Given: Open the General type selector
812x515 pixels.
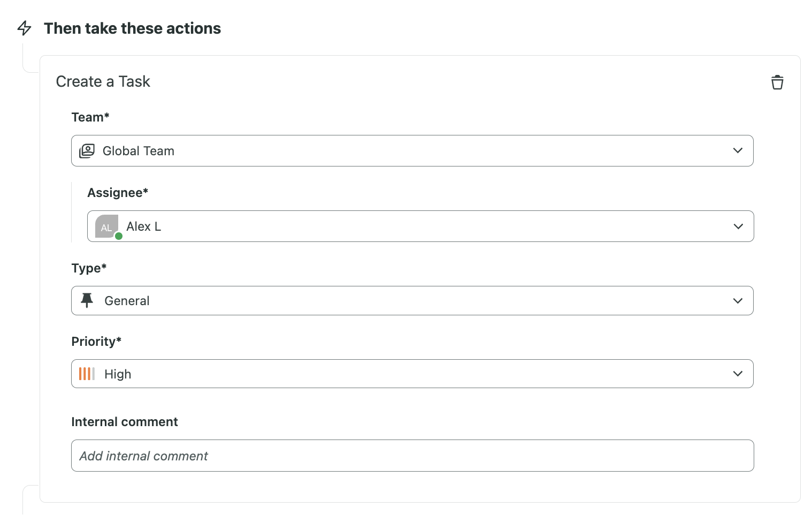Looking at the screenshot, I should [x=412, y=301].
